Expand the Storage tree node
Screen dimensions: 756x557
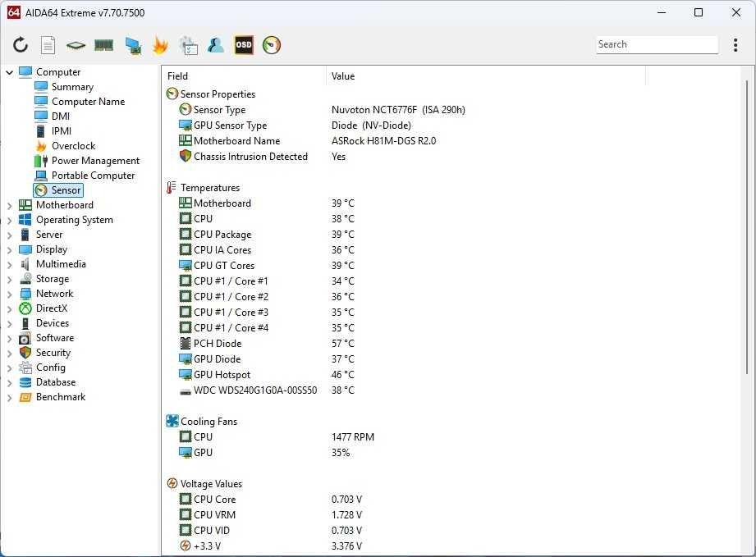(9, 280)
